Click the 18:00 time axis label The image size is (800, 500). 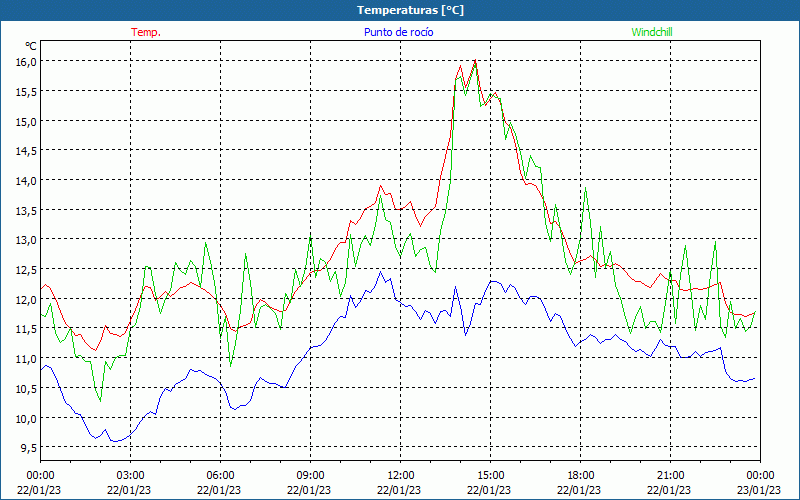(580, 476)
